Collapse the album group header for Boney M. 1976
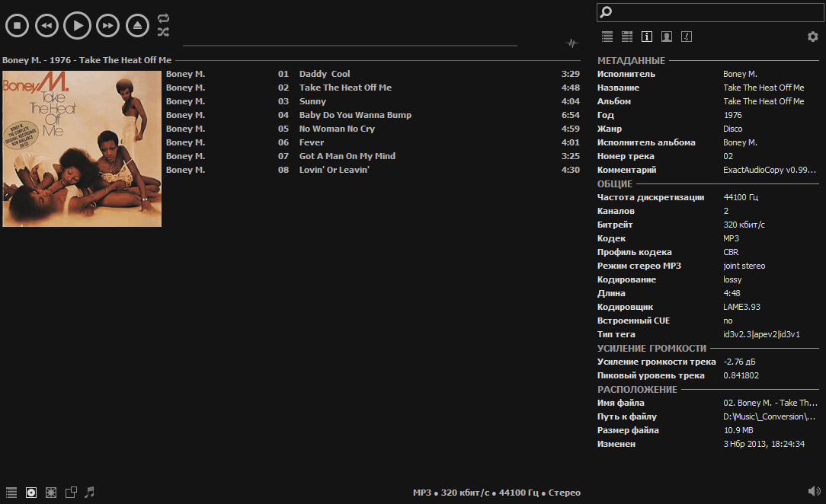 [87, 60]
